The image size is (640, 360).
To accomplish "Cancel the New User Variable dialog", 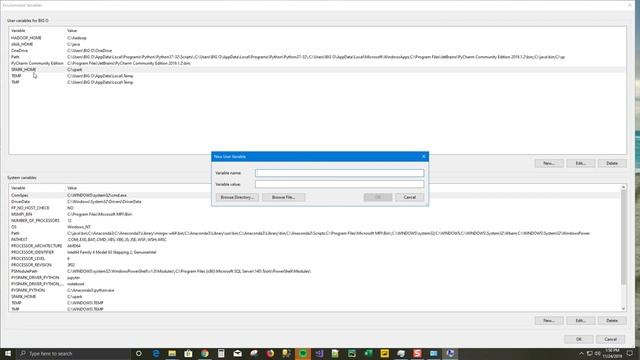I will click(409, 197).
